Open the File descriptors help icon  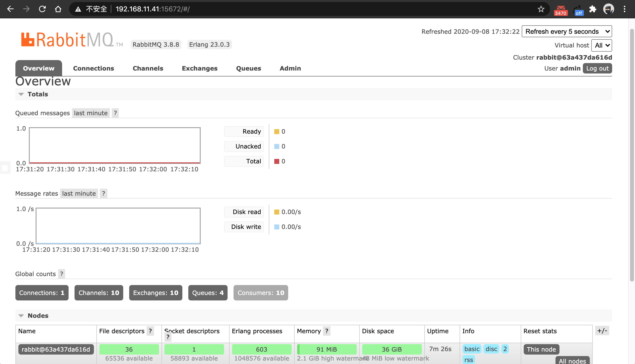(x=150, y=331)
